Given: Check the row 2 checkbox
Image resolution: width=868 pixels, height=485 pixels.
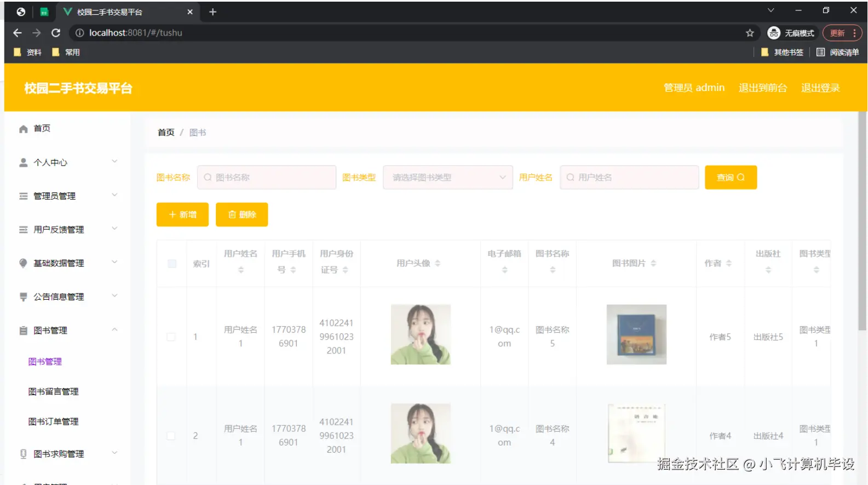Looking at the screenshot, I should tap(171, 436).
